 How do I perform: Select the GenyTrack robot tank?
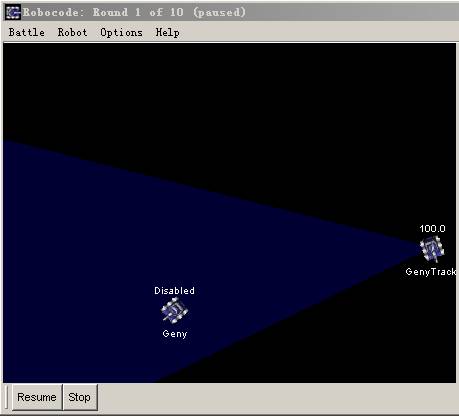coord(432,249)
